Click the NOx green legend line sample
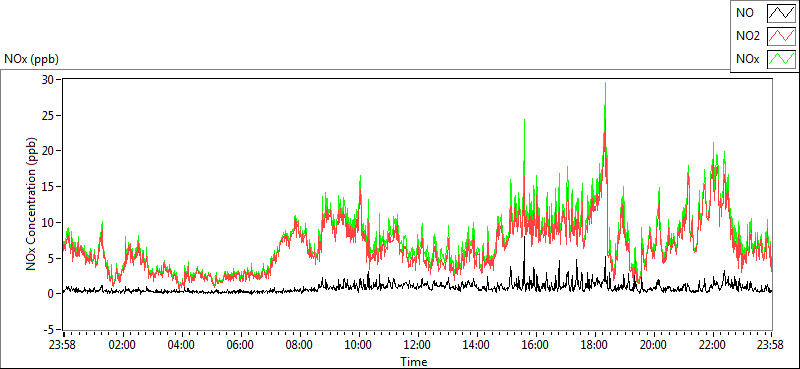Viewport: 800px width, 369px height. click(781, 59)
